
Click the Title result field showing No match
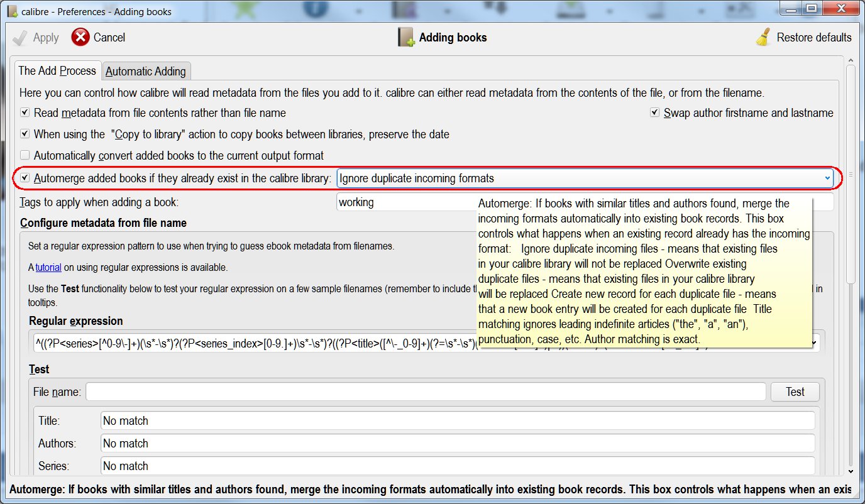[458, 420]
